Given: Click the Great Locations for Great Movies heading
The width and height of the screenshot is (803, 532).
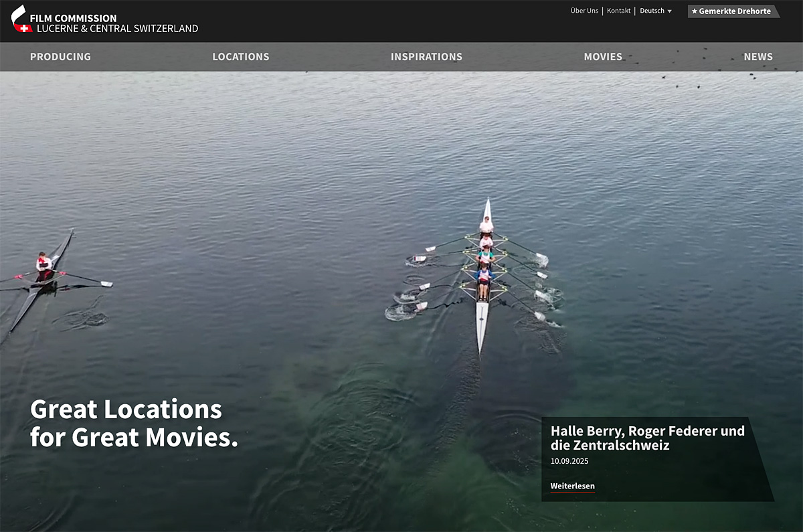Looking at the screenshot, I should (x=134, y=423).
